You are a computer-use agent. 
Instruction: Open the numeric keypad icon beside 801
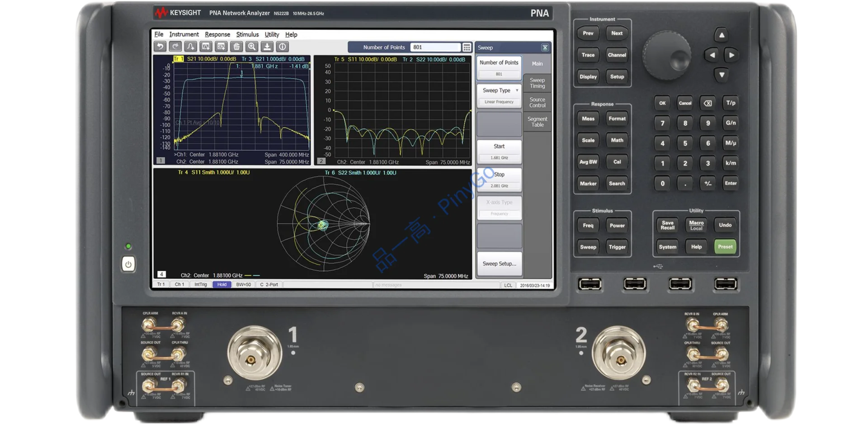tap(467, 47)
